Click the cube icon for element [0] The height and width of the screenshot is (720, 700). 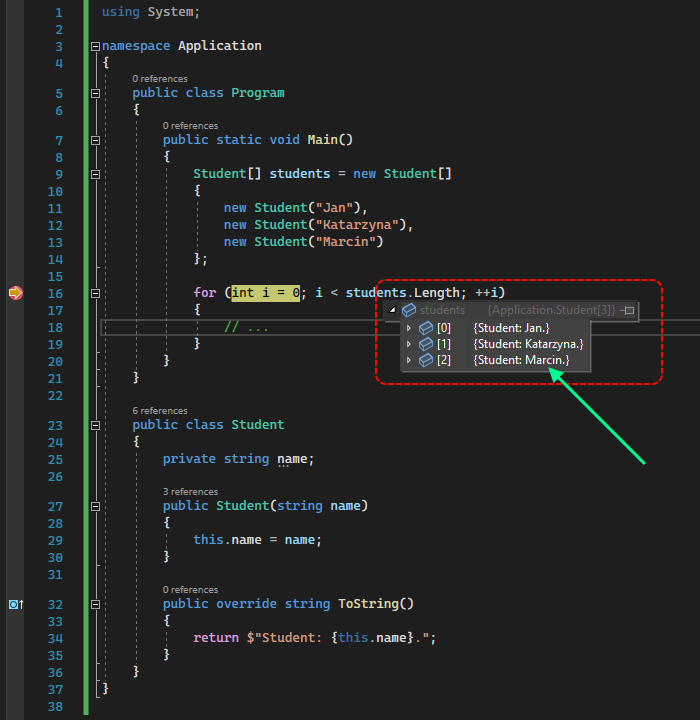425,328
